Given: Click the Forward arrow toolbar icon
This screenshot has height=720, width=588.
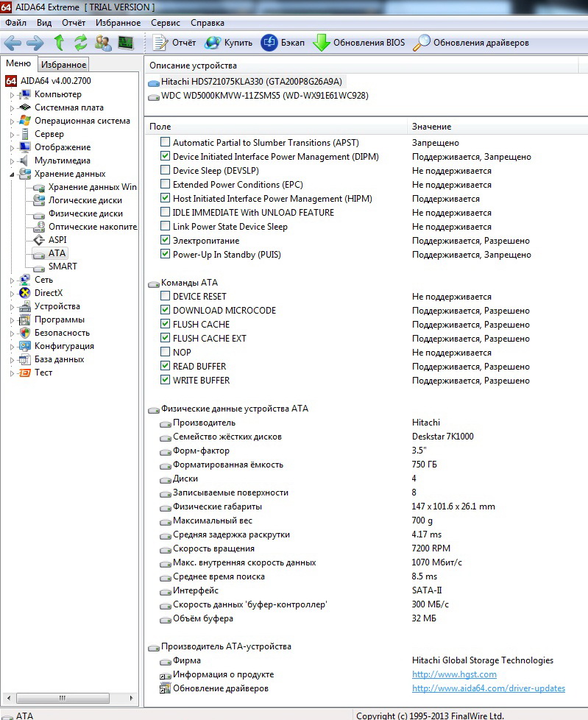Looking at the screenshot, I should (35, 43).
